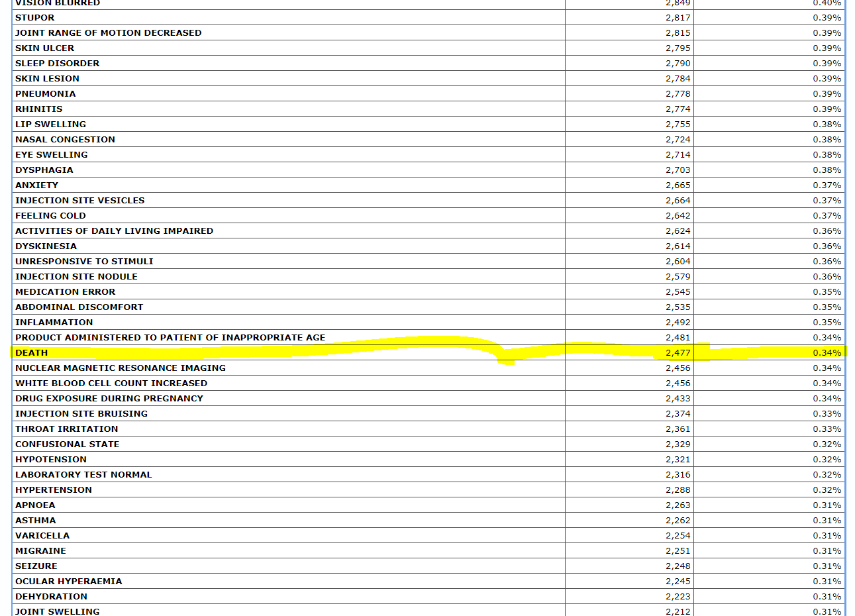
Task: Select the highlighted DEATH row label
Action: coord(32,353)
